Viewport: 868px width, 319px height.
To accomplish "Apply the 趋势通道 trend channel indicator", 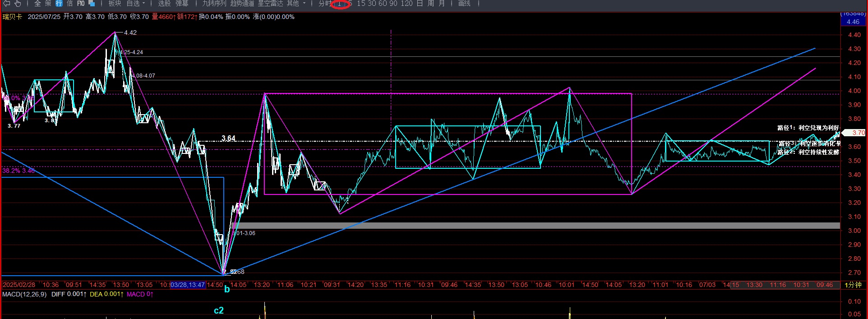I will [242, 4].
